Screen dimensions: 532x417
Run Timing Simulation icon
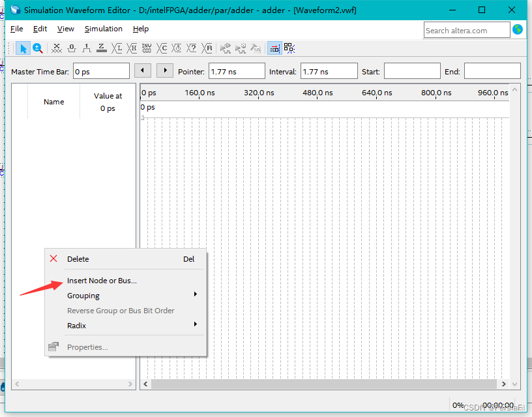click(241, 48)
